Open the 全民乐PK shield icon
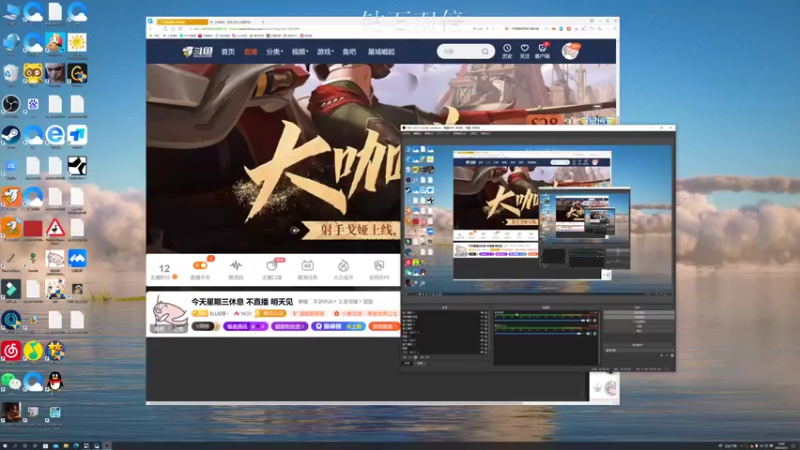 (x=379, y=266)
